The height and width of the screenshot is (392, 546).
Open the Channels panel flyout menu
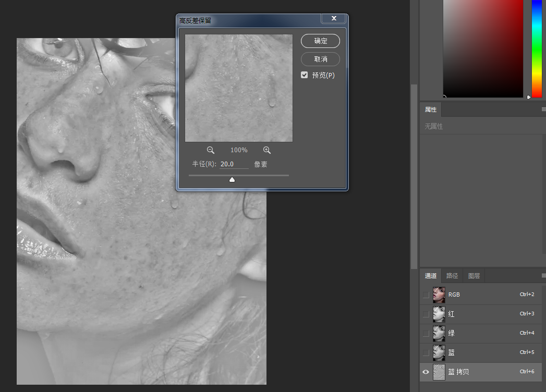coord(543,276)
